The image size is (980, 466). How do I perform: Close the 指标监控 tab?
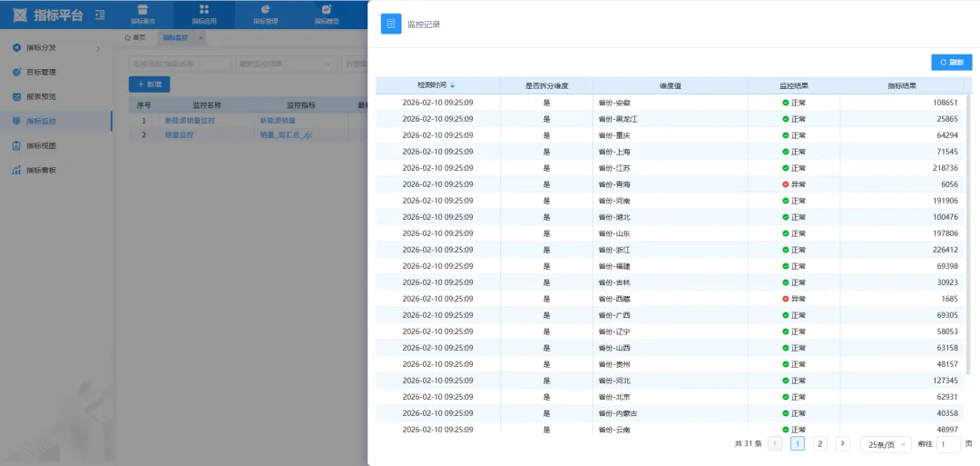(201, 37)
